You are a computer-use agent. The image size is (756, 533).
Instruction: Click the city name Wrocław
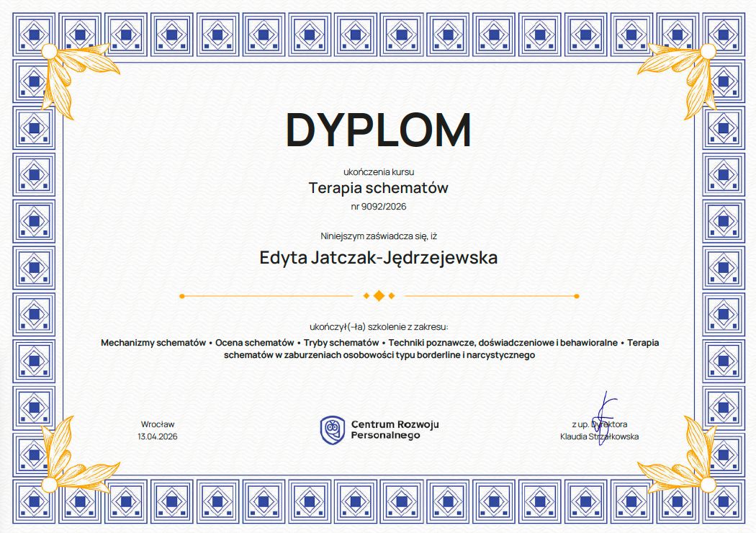point(158,424)
